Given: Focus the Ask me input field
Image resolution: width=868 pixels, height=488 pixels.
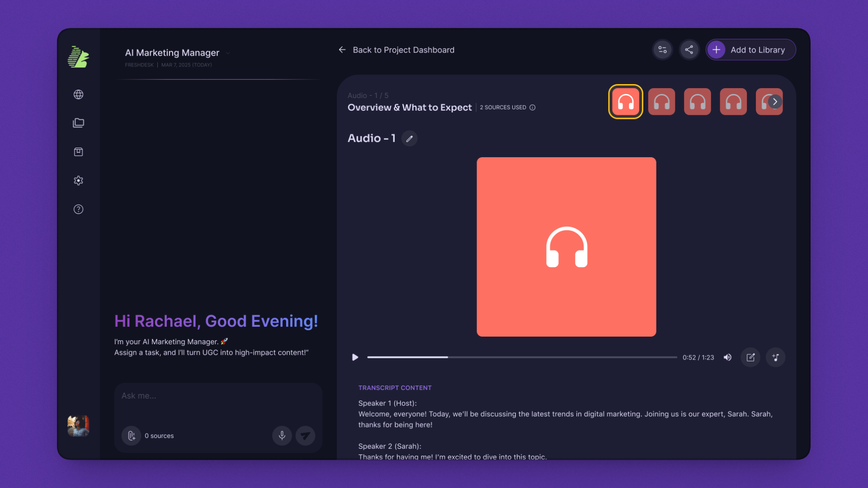Looking at the screenshot, I should tap(218, 396).
